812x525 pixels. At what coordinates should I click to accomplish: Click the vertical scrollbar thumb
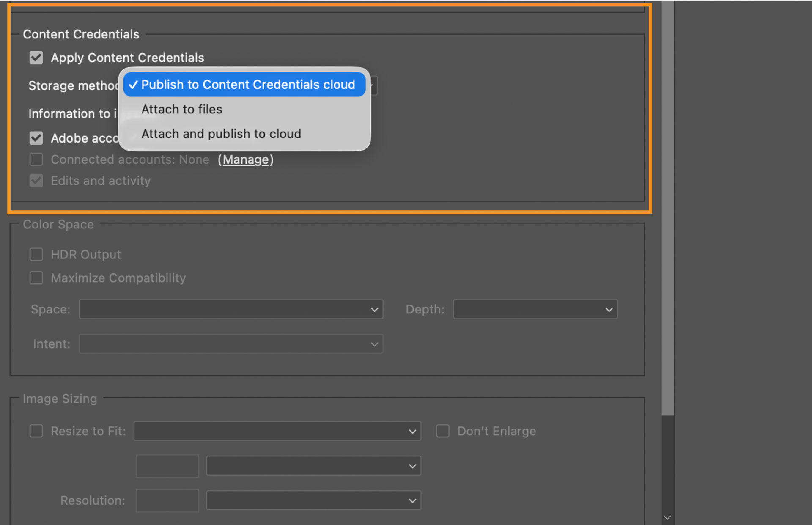point(668,207)
